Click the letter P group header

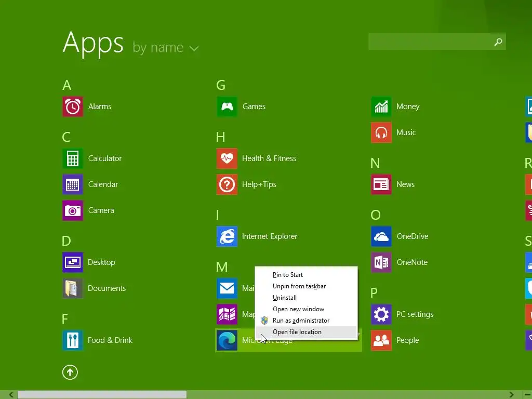click(x=374, y=293)
